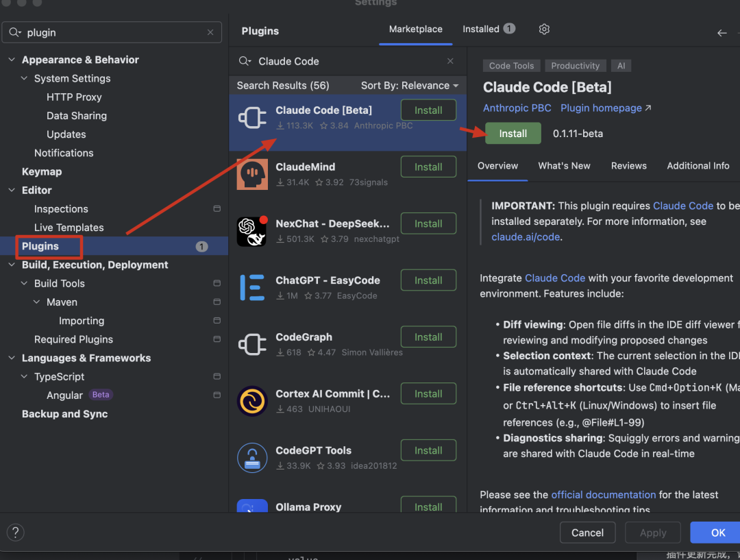The width and height of the screenshot is (740, 560).
Task: Open Backup and Sync settings
Action: (64, 413)
